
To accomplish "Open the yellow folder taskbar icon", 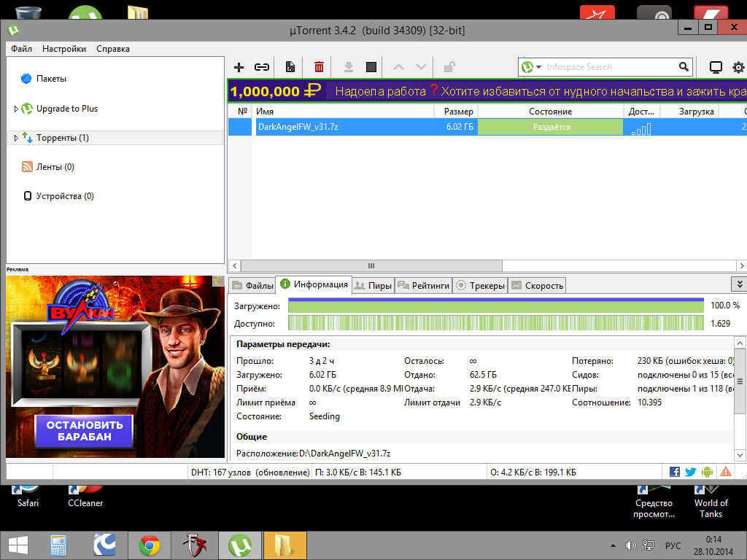I will click(x=284, y=545).
